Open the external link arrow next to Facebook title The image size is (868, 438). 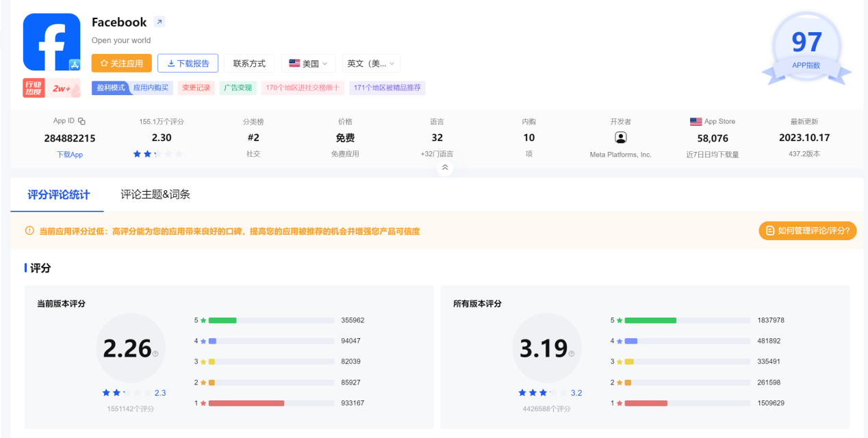pos(159,21)
